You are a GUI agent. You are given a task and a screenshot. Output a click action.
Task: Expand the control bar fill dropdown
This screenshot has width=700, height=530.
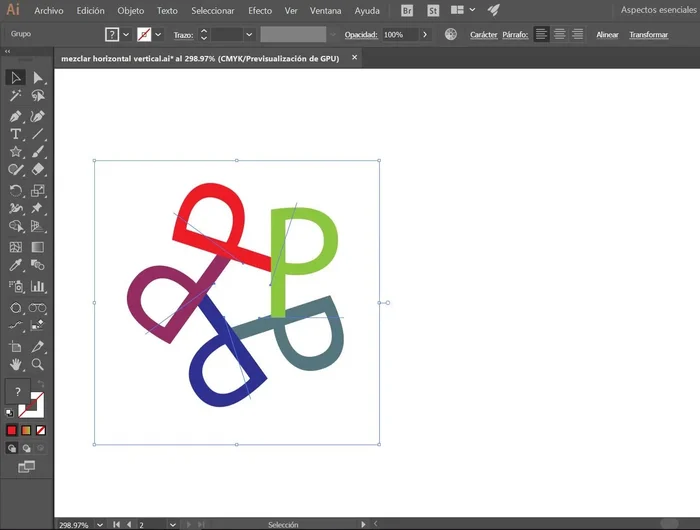(126, 34)
